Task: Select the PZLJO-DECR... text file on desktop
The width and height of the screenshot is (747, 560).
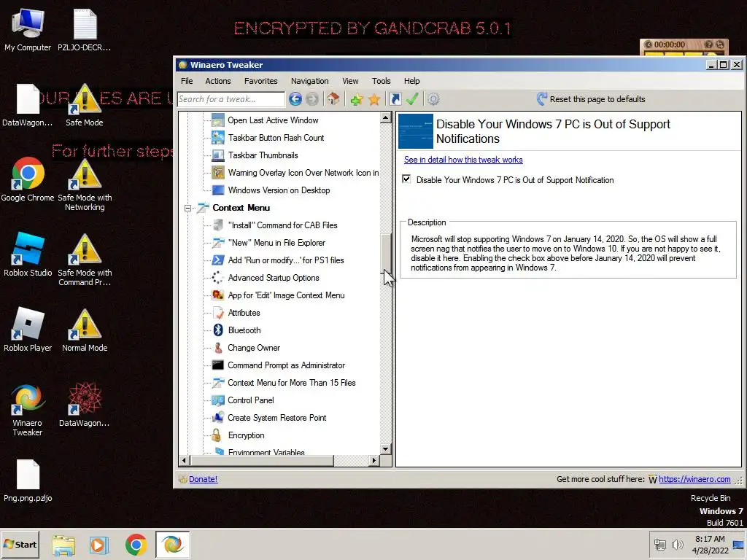Action: coord(85,29)
